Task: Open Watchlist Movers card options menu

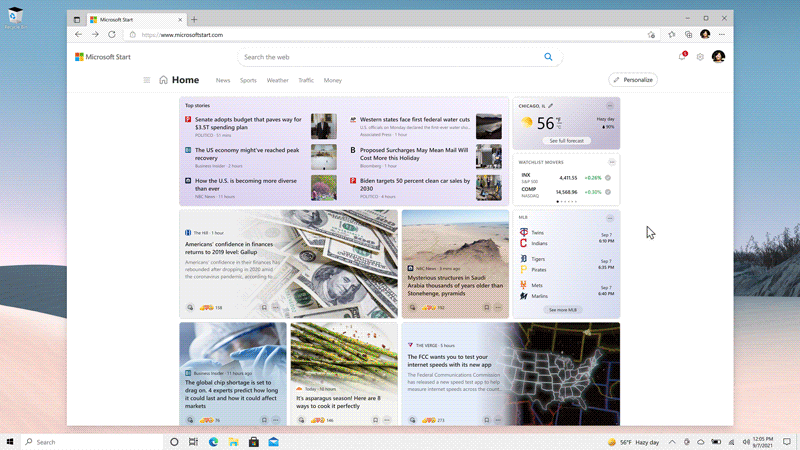Action: (611, 162)
